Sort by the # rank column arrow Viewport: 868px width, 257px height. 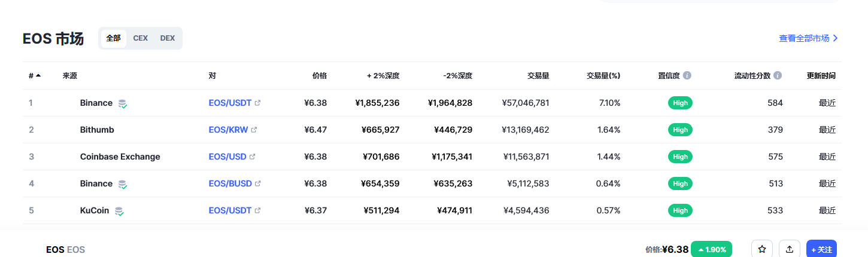tap(38, 75)
